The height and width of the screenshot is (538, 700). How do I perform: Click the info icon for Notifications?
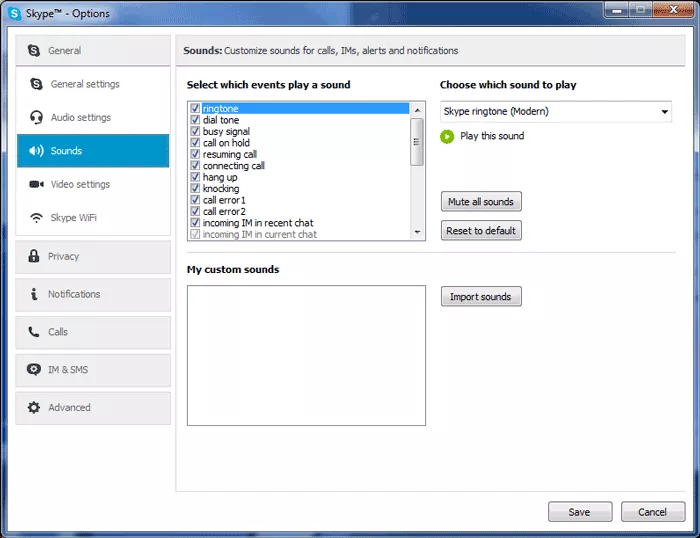point(34,294)
